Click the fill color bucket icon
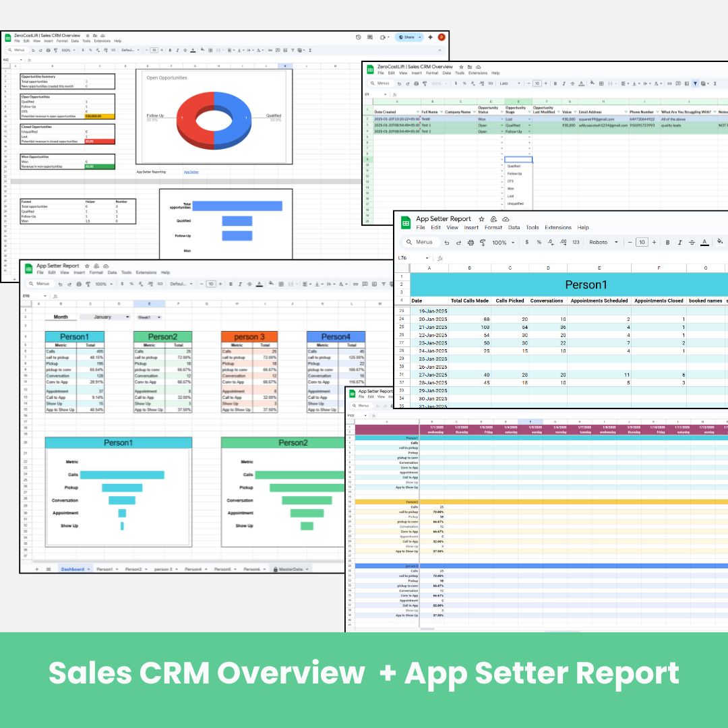This screenshot has height=728, width=728. (720, 241)
